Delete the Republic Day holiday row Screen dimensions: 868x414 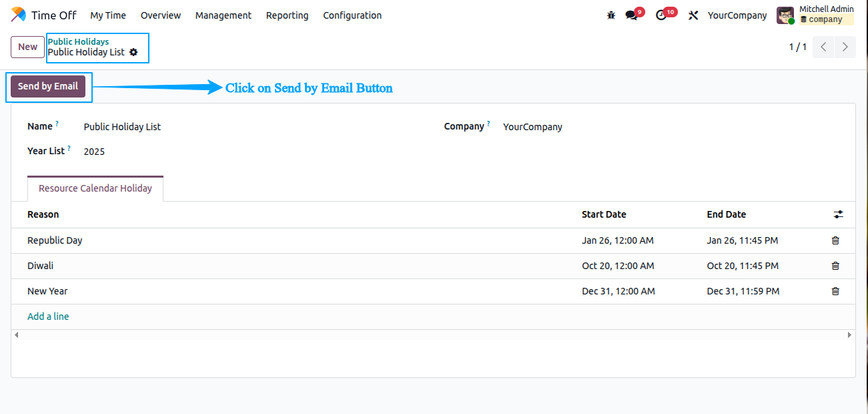(x=835, y=240)
